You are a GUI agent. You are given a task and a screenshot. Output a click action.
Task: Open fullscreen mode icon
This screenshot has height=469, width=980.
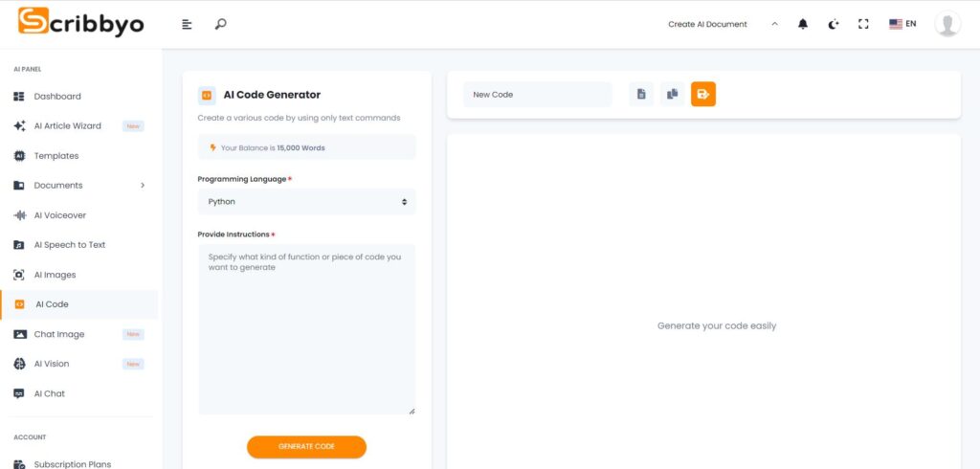(863, 24)
